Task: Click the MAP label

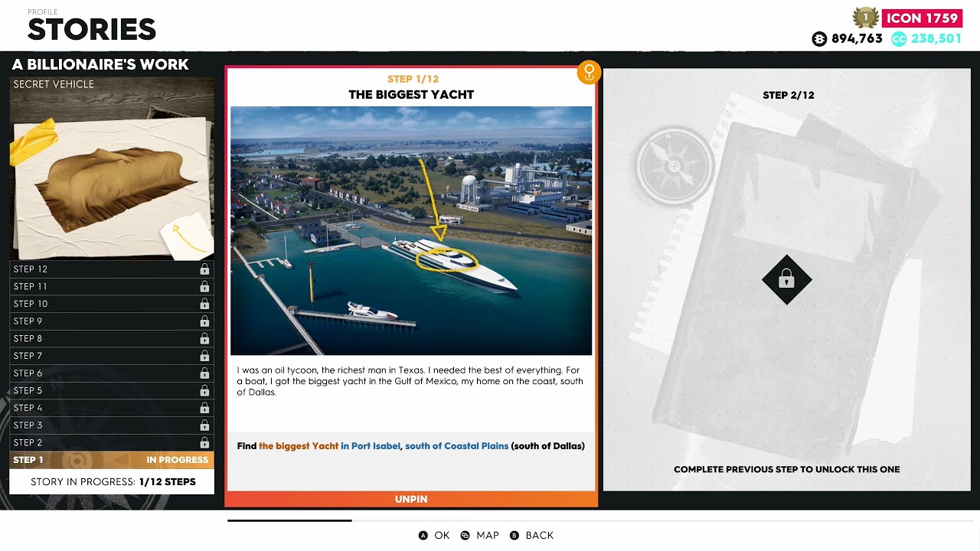Action: 488,536
